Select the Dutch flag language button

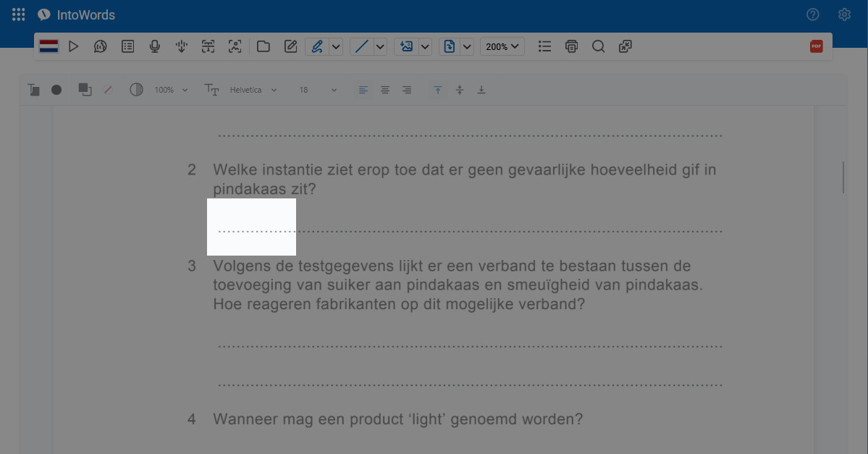[x=49, y=46]
